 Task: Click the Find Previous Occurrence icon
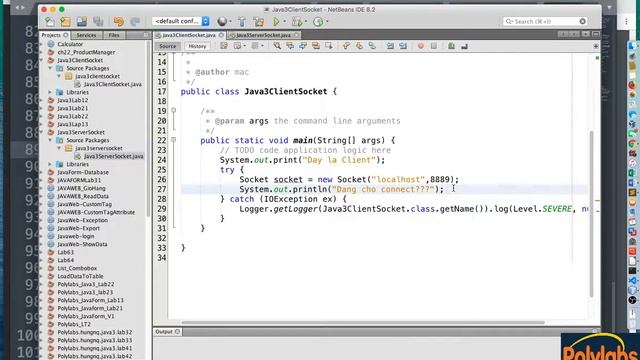[x=290, y=46]
